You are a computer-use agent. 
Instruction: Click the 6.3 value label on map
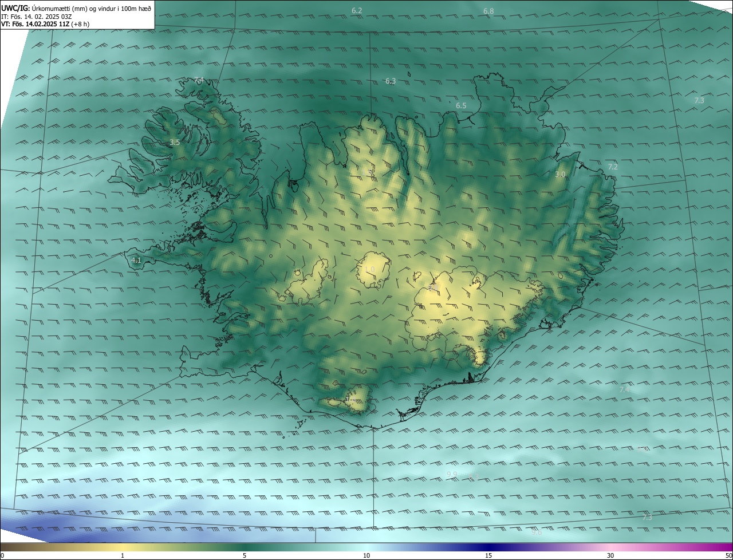(391, 81)
